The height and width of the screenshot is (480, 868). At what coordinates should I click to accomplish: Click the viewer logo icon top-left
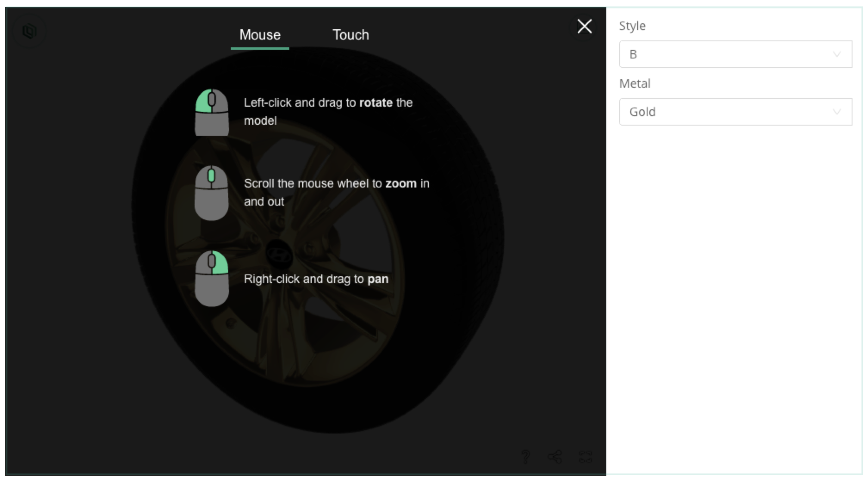click(29, 31)
